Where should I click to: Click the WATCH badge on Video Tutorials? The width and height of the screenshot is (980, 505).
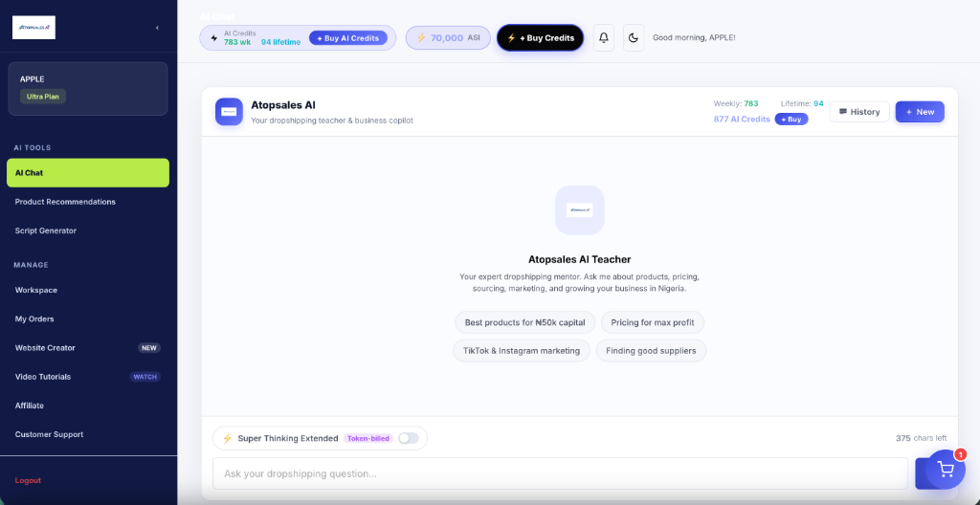point(145,377)
